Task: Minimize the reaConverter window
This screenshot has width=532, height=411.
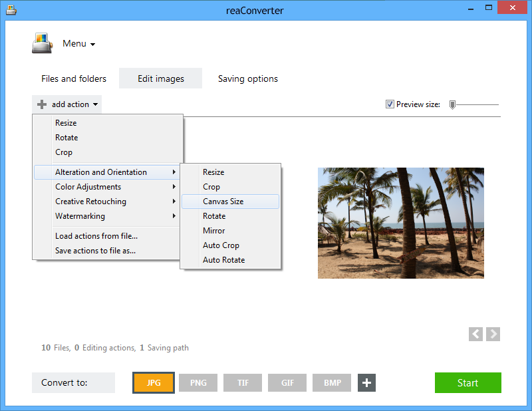Action: (471, 9)
